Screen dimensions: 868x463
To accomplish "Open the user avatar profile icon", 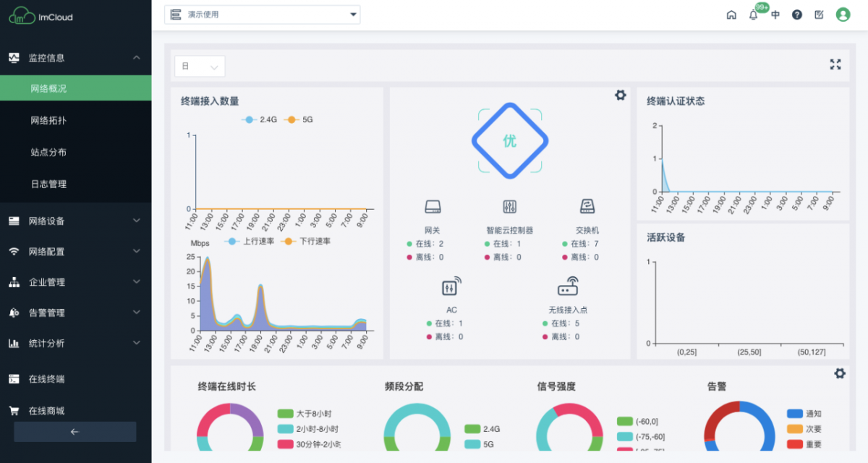I will [x=843, y=14].
